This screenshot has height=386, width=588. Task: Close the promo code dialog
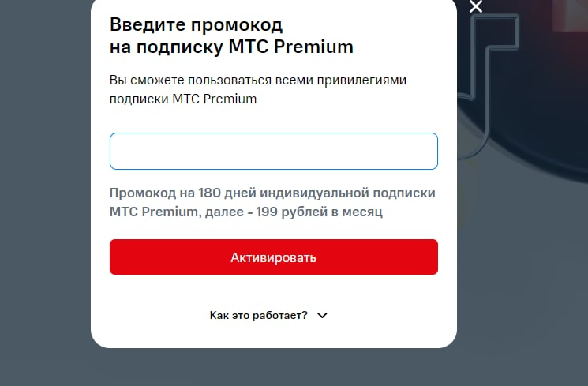(x=475, y=7)
